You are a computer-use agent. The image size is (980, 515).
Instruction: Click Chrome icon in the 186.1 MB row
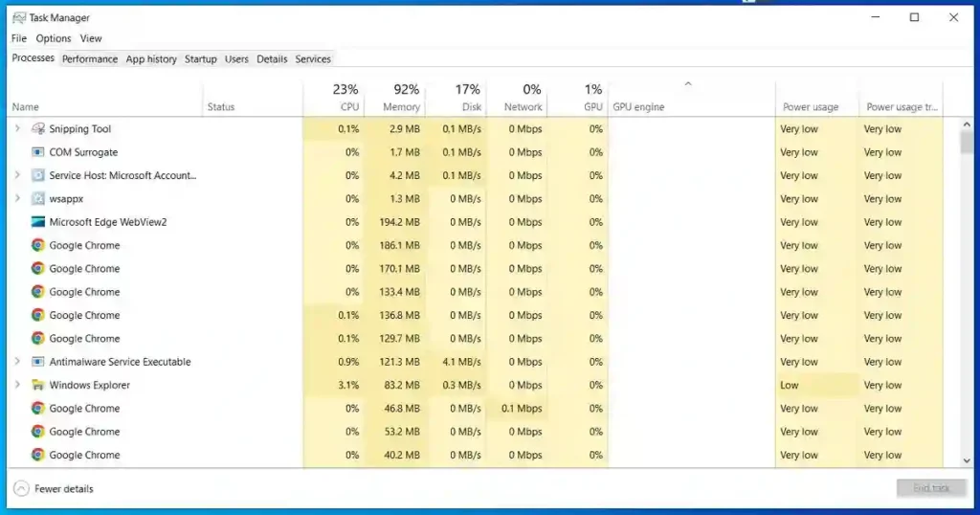coord(38,245)
